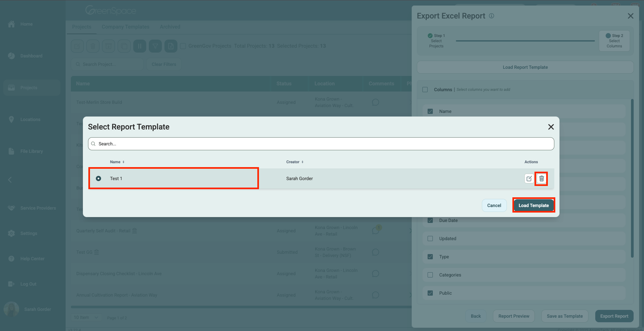Click the Back button
Screen dimensions: 644x331
[x=476, y=316]
